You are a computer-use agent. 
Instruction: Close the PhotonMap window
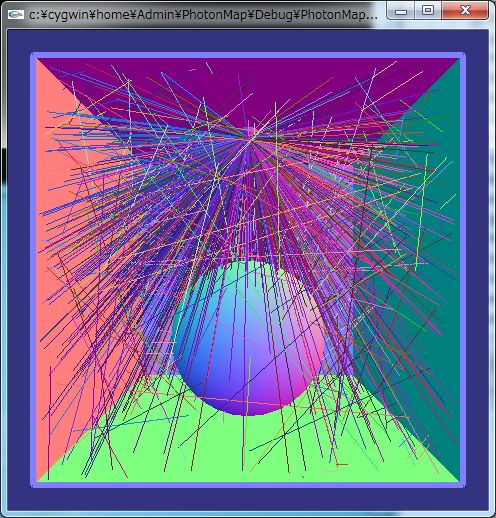[465, 10]
